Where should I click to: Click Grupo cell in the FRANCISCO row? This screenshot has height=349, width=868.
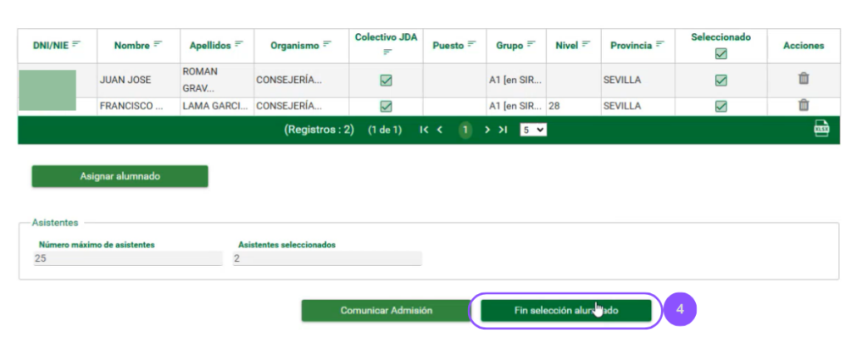click(516, 106)
